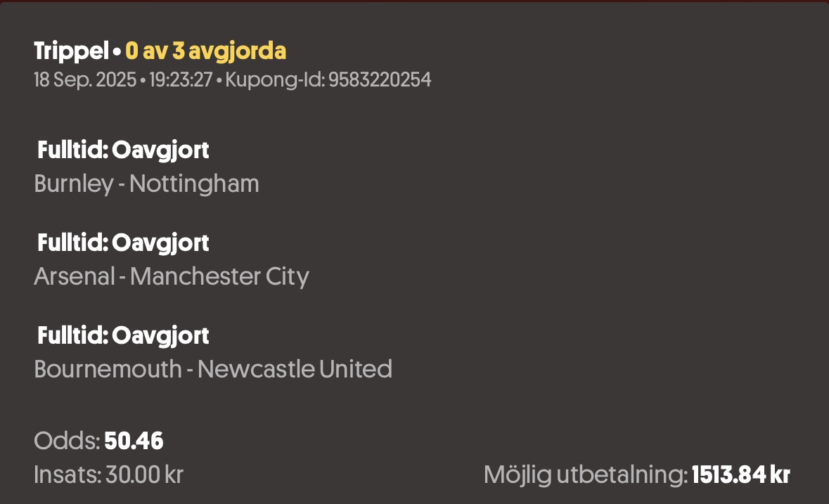Click the Odds label
The image size is (829, 504).
coord(67,441)
